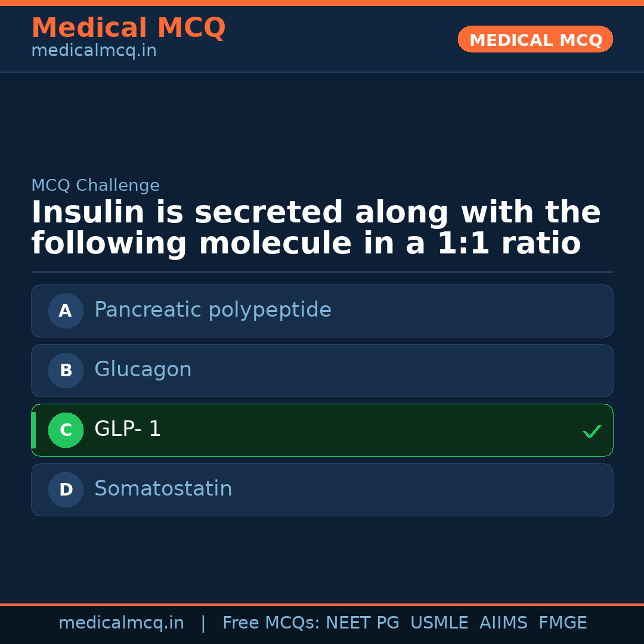Select the Somatostatin answer text

163,489
